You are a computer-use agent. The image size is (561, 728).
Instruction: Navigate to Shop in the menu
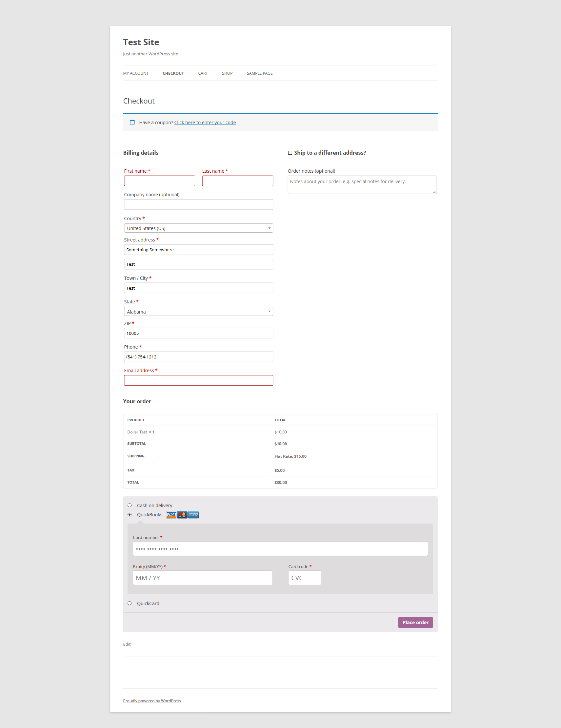[227, 73]
